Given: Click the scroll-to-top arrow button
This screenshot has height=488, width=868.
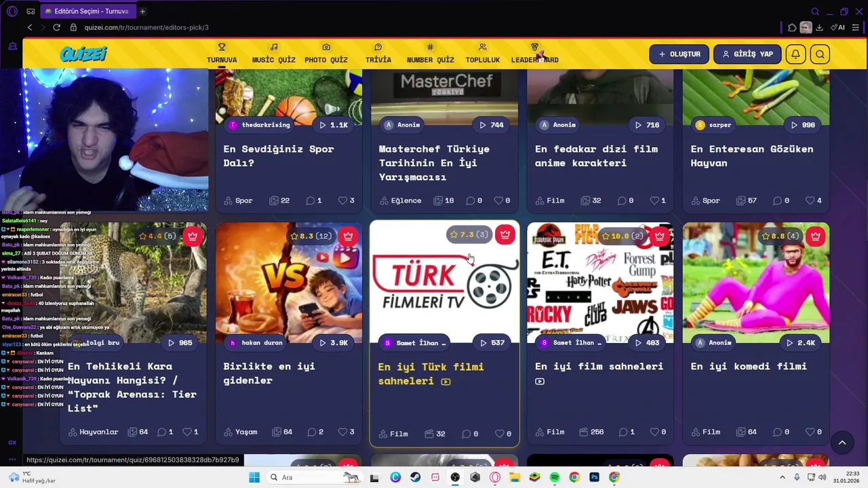Looking at the screenshot, I should coord(842,443).
